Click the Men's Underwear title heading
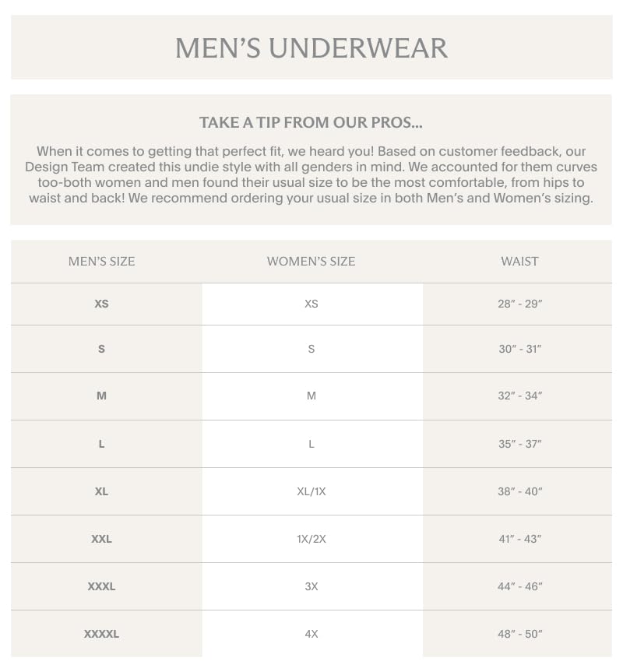Image resolution: width=623 pixels, height=672 pixels. point(311,48)
